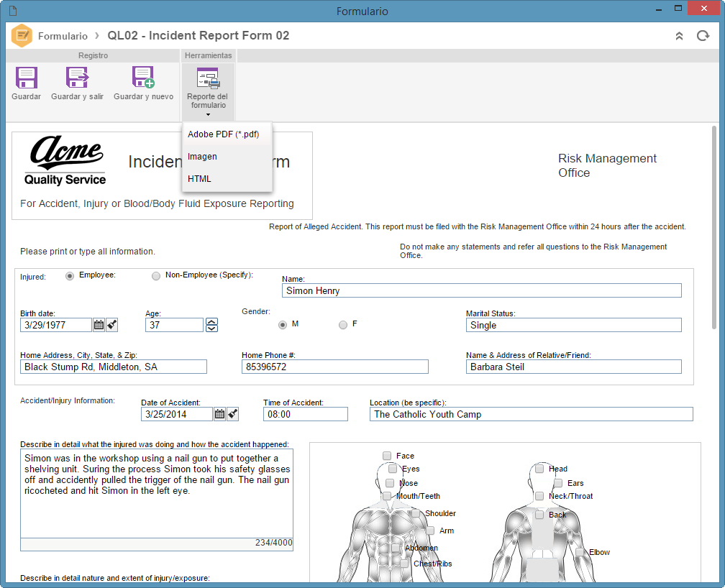
Task: Click the QL02 - Incident Report Form 02 title
Action: coord(199,36)
